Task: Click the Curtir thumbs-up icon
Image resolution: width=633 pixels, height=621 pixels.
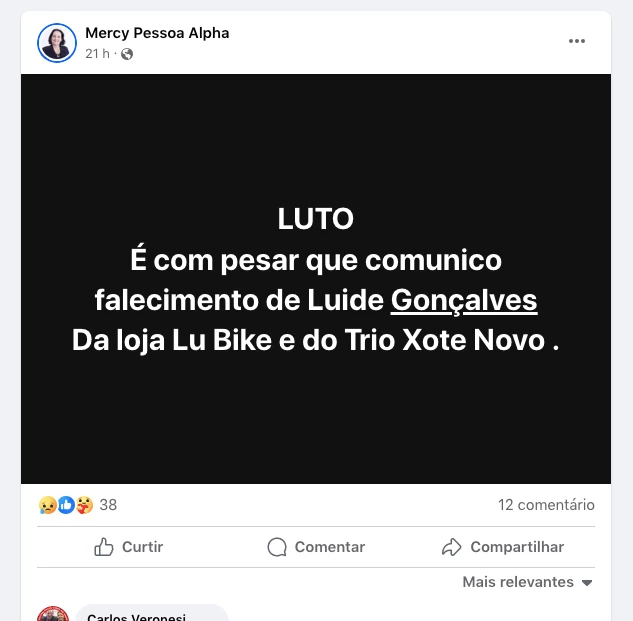Action: (x=104, y=547)
